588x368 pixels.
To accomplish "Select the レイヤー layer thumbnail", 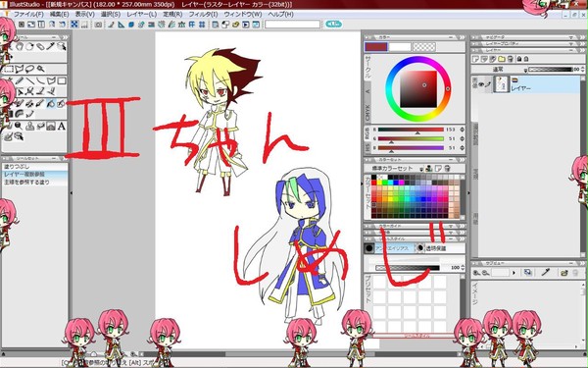I will click(501, 84).
